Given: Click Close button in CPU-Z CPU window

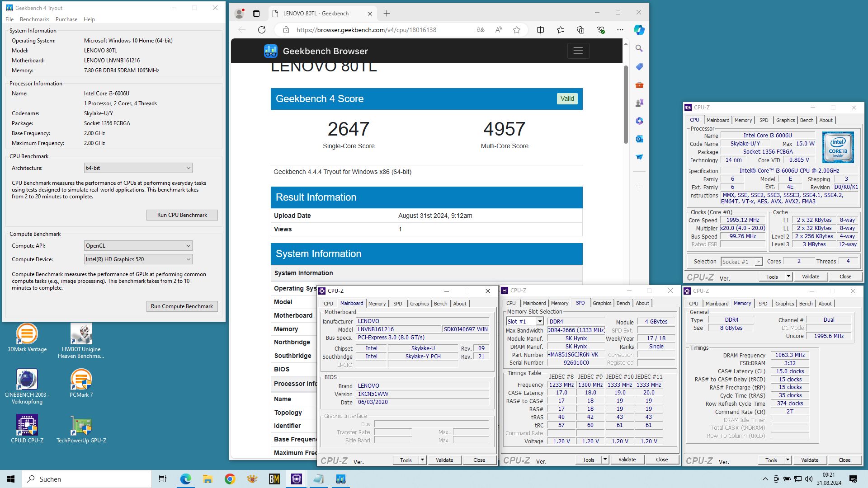Looking at the screenshot, I should (x=845, y=277).
